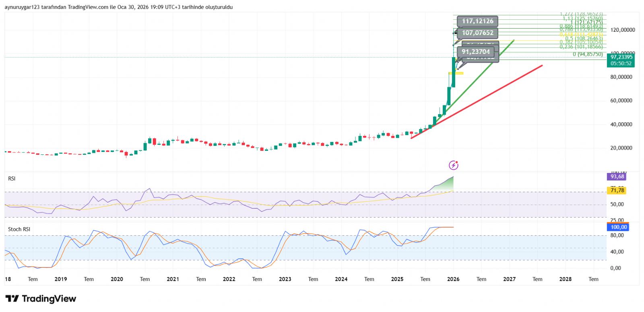Select the 91,23704 price callout label
Image resolution: width=644 pixels, height=312 pixels.
476,51
